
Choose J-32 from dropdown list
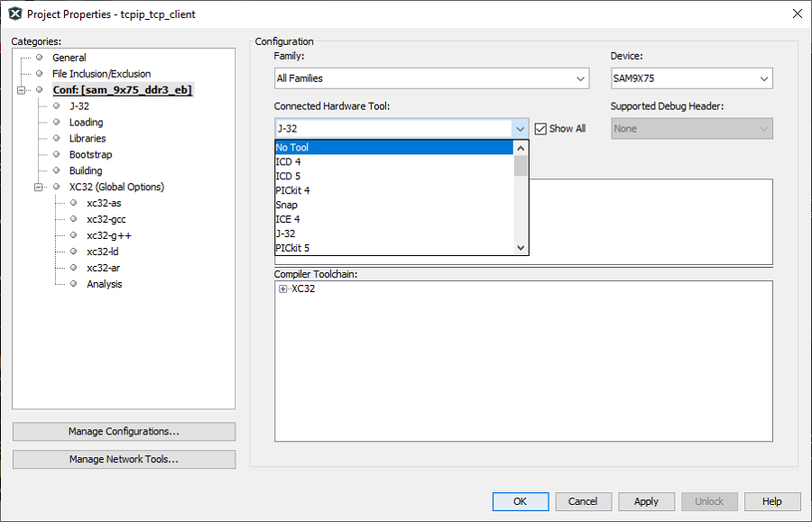tap(393, 234)
